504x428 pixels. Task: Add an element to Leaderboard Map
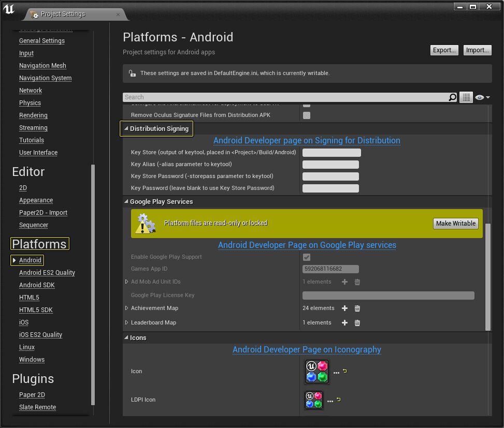(x=344, y=323)
